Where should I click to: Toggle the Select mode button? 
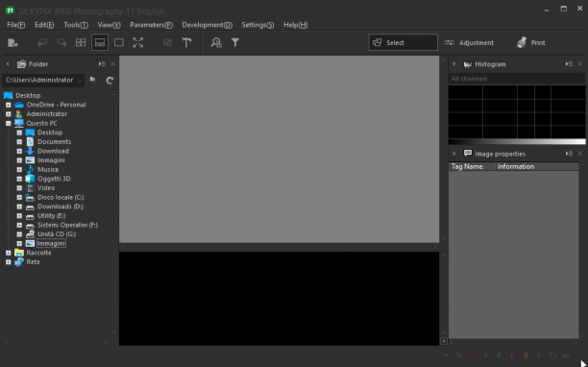(x=404, y=42)
